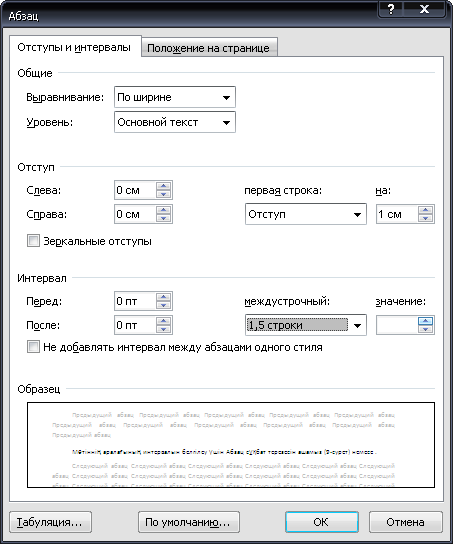
Task: Open the Выравнивание dropdown
Action: click(175, 97)
